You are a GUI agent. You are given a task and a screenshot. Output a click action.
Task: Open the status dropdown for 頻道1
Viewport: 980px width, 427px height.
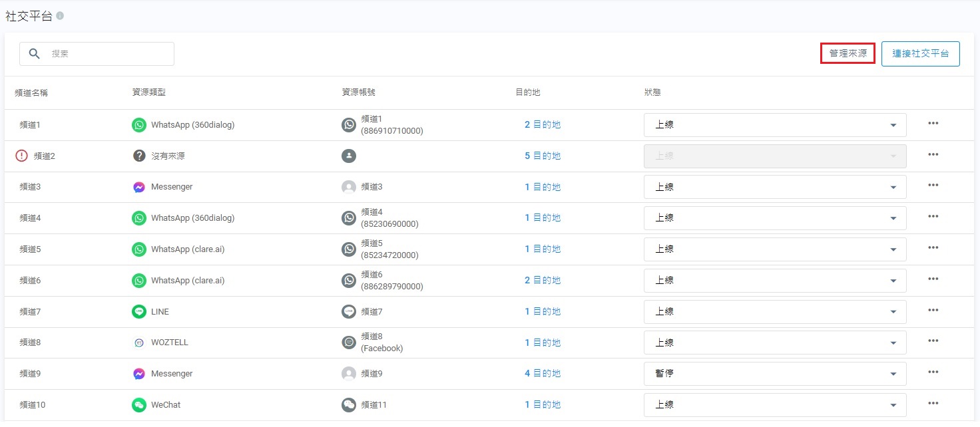click(x=774, y=125)
